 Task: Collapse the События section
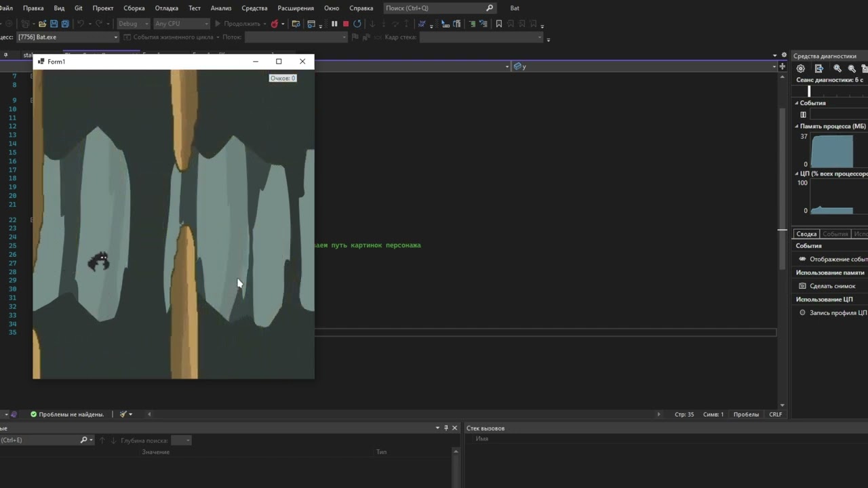(x=797, y=103)
